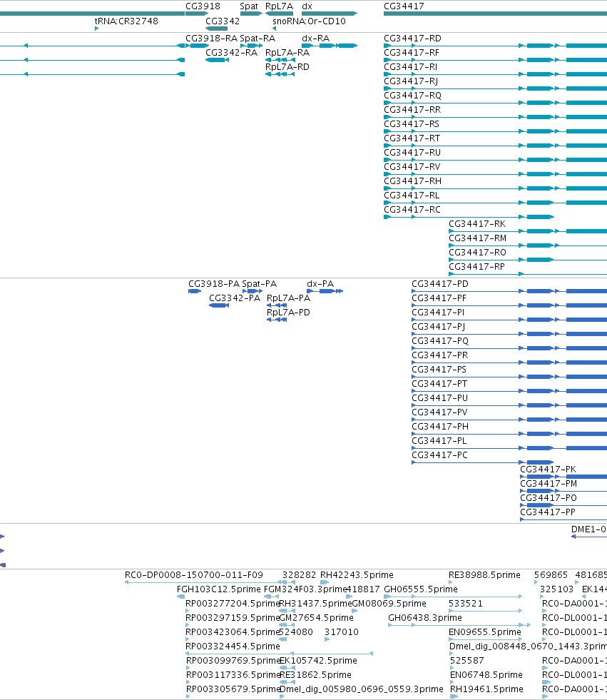Click the RpL7A gene label
The image size is (607, 700).
(279, 6)
